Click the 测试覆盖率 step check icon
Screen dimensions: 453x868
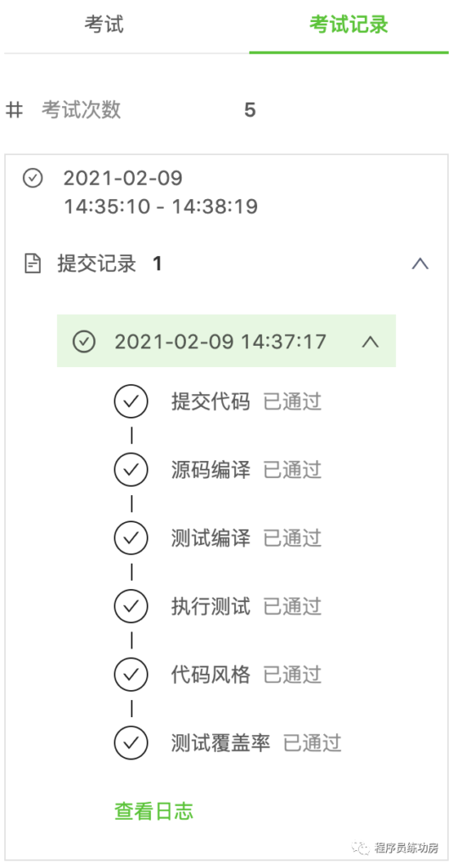(x=131, y=743)
